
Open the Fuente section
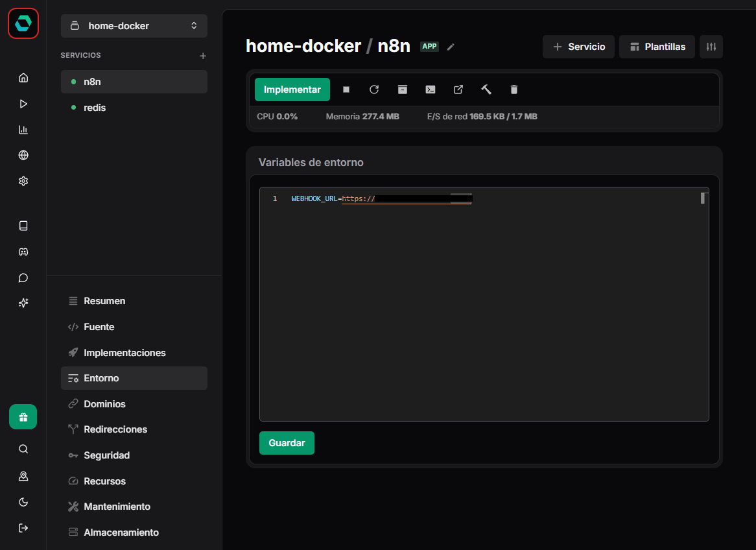coord(134,327)
